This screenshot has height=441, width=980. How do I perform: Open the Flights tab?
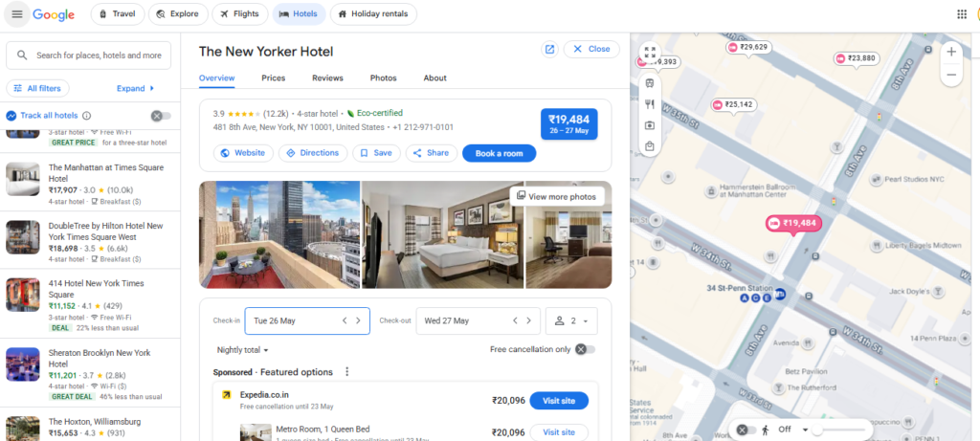(x=239, y=13)
